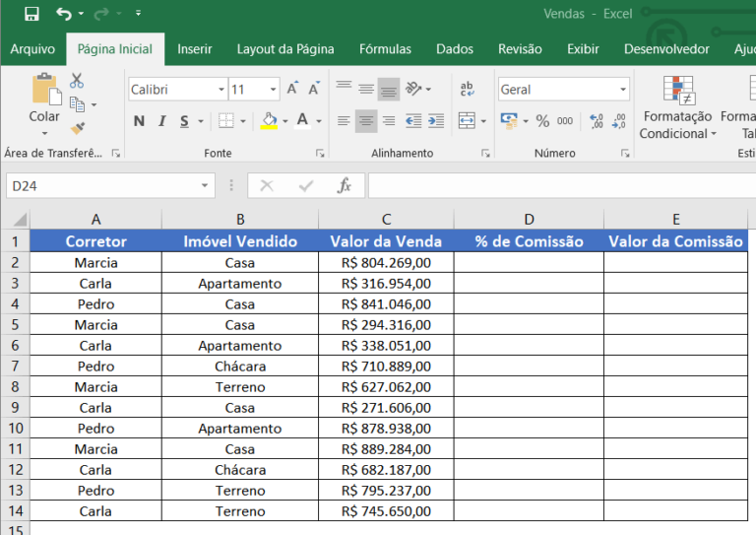
Task: Align text to middle of cell
Action: click(366, 89)
